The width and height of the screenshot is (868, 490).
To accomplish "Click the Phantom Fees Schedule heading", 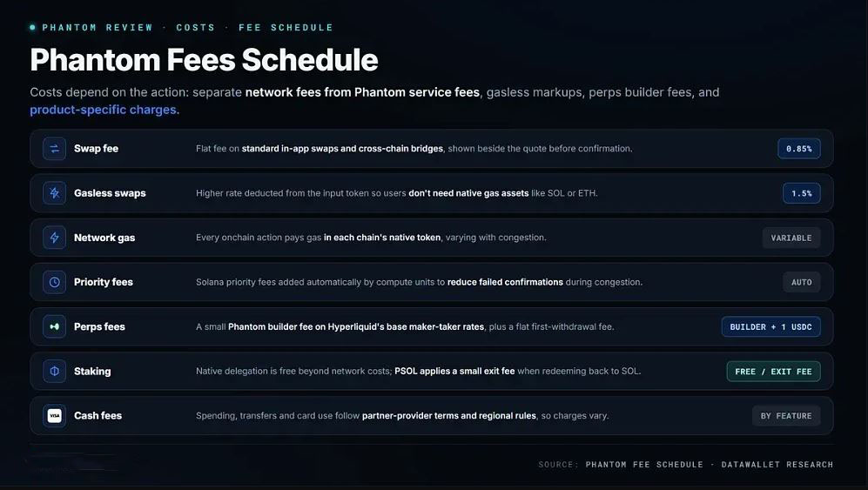I will click(x=205, y=60).
